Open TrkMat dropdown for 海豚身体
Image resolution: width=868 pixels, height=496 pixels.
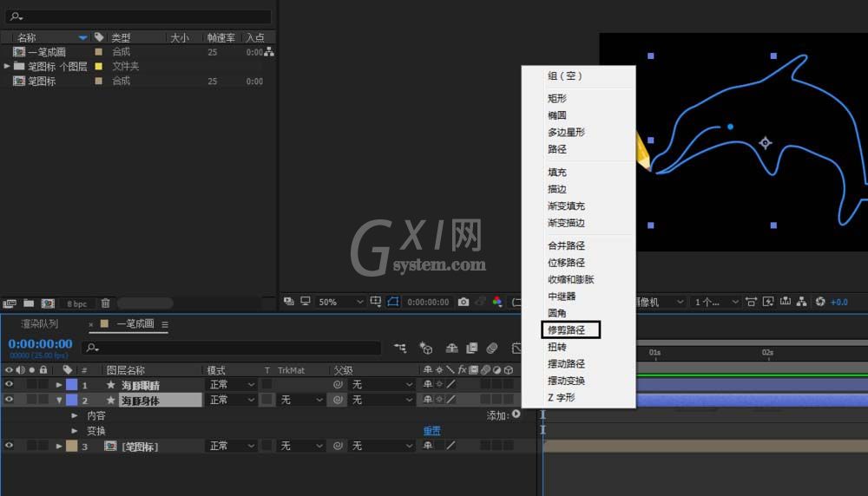300,399
